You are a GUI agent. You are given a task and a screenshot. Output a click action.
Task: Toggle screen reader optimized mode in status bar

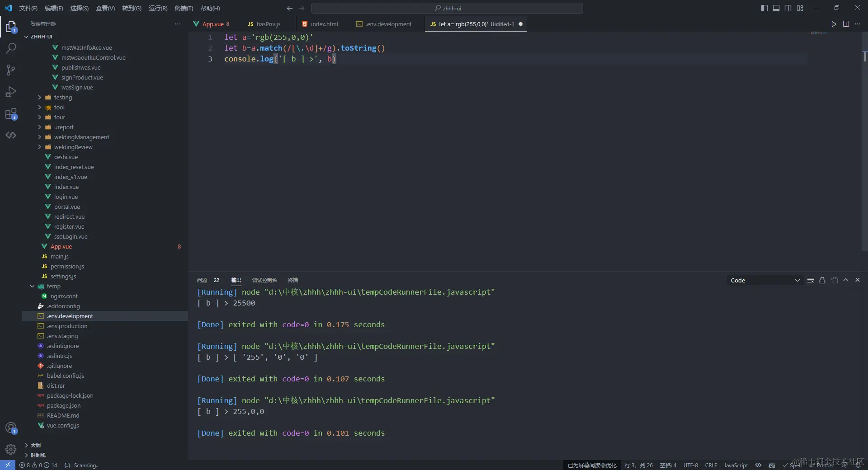coord(592,465)
